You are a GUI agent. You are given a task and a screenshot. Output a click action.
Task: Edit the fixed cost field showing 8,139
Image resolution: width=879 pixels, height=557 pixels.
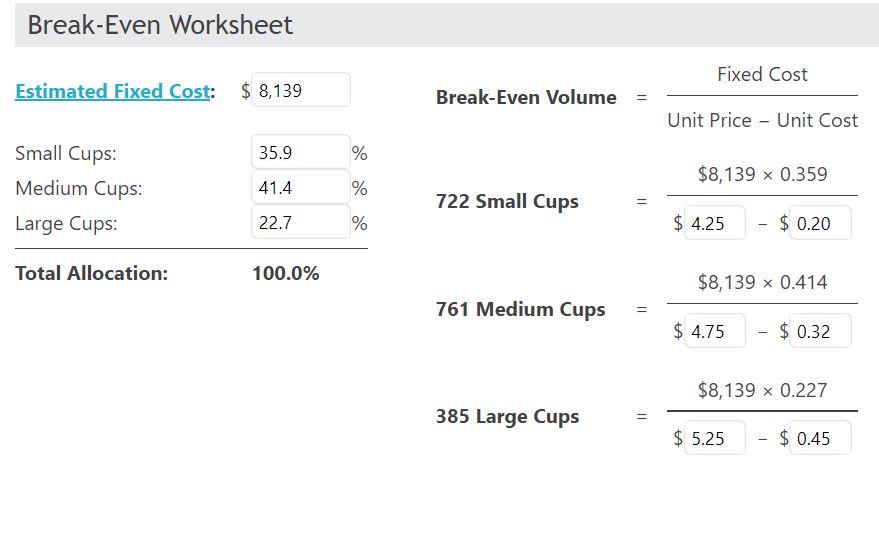(301, 90)
